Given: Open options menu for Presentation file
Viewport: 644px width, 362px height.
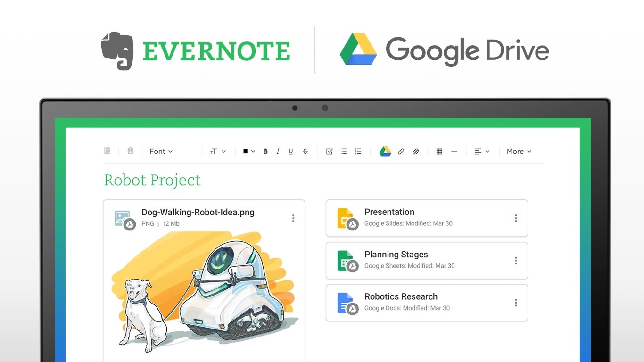Looking at the screenshot, I should coord(516,218).
